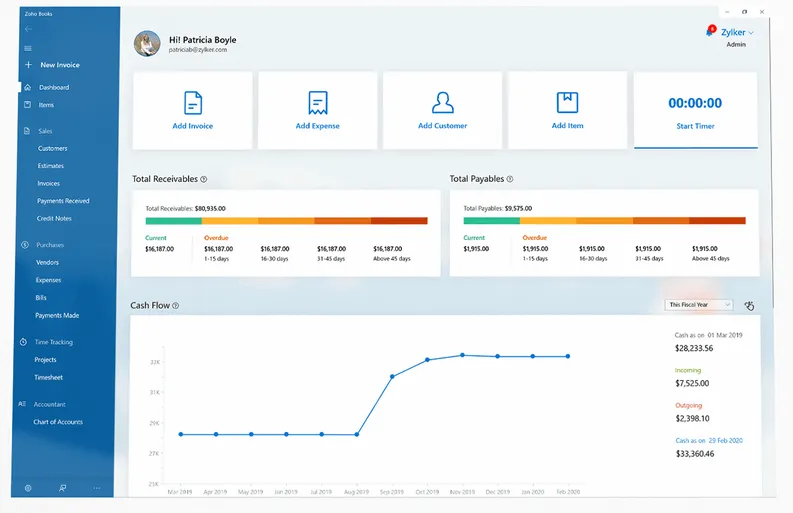
Task: Click the Add Invoice document icon
Action: pyautogui.click(x=193, y=103)
